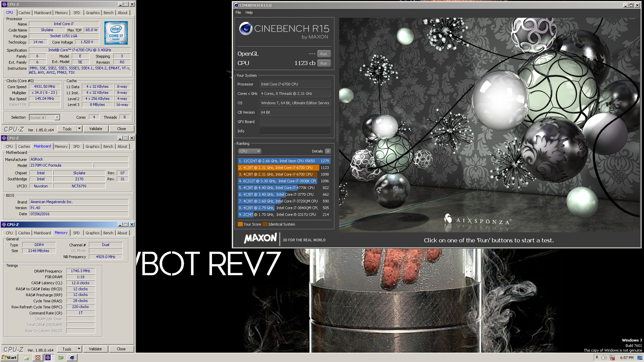
Task: Click Validate in the top CPU-Z window
Action: click(96, 129)
